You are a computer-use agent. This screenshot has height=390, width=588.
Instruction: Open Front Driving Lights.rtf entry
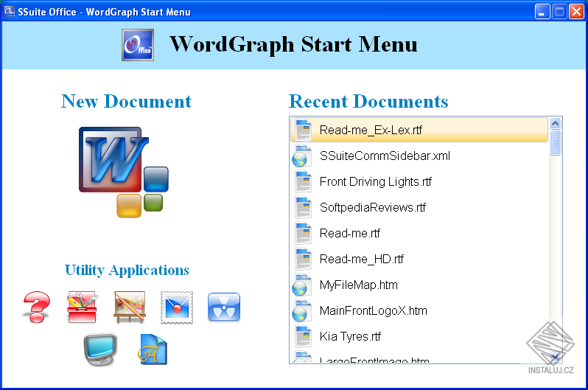(419, 181)
